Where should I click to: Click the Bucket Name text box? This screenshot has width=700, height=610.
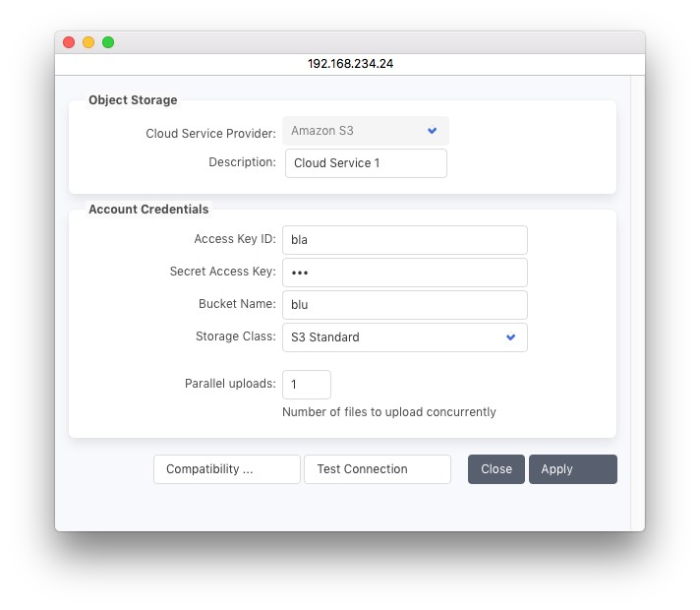(x=404, y=305)
